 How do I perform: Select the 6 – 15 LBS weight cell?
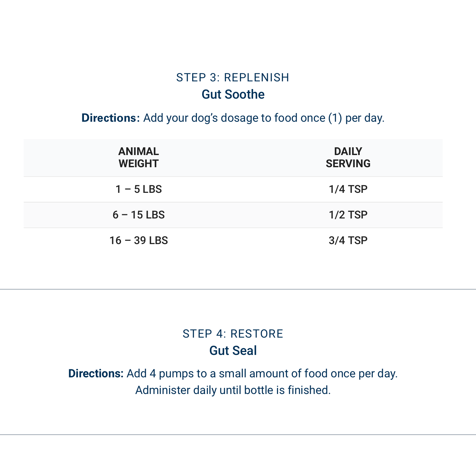point(138,215)
